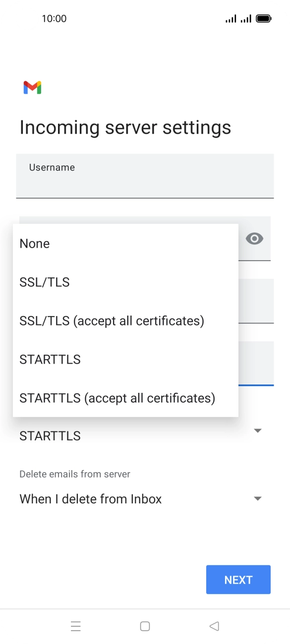Tap the Android back triangle icon
This screenshot has width=290, height=644.
(214, 626)
